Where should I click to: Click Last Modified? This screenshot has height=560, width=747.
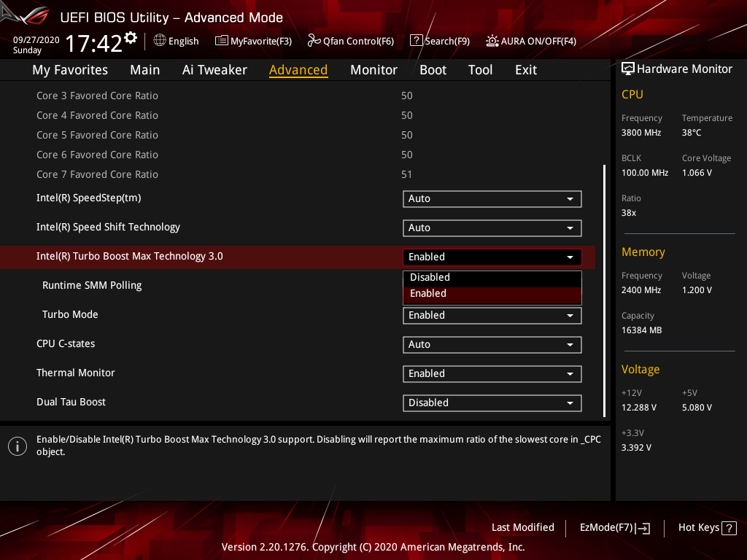click(522, 527)
